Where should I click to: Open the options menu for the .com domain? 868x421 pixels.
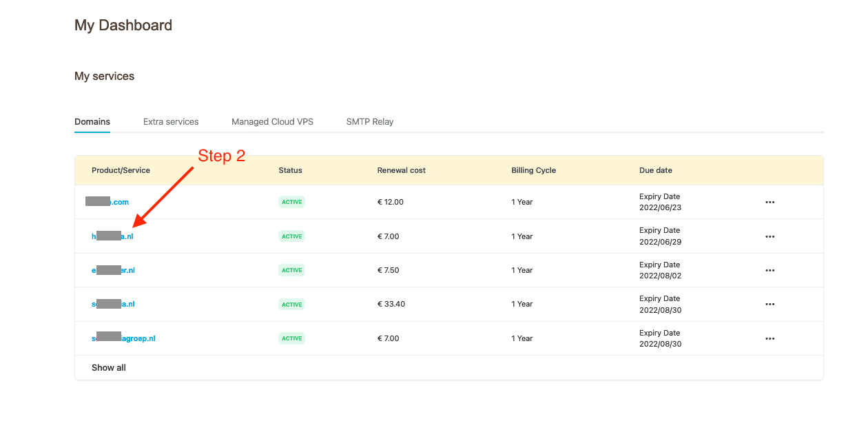click(769, 202)
